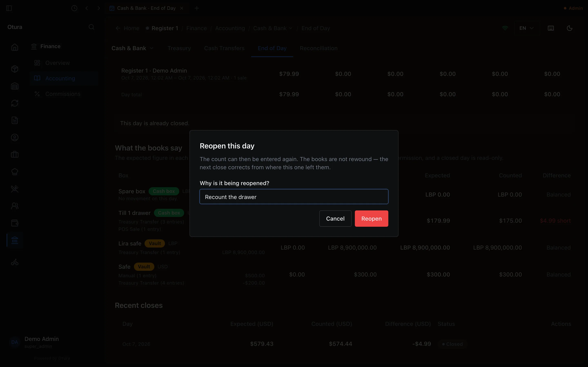Open the Cash & Bank section dropdown
Image resolution: width=588 pixels, height=367 pixels.
click(133, 48)
